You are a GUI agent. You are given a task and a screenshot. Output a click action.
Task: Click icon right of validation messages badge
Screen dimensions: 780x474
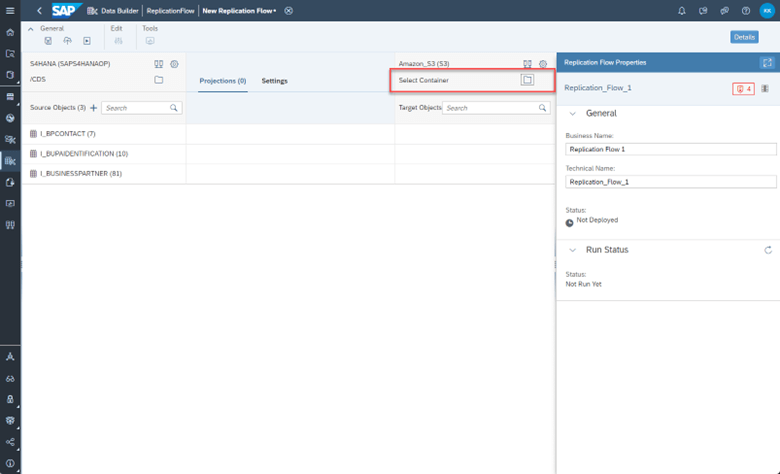click(x=765, y=89)
